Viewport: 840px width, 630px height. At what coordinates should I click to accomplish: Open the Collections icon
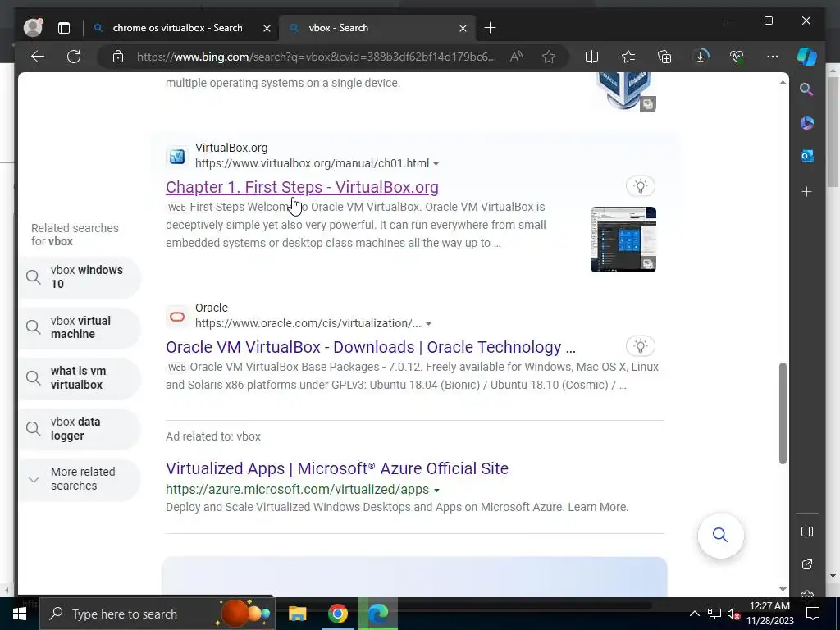tap(664, 57)
